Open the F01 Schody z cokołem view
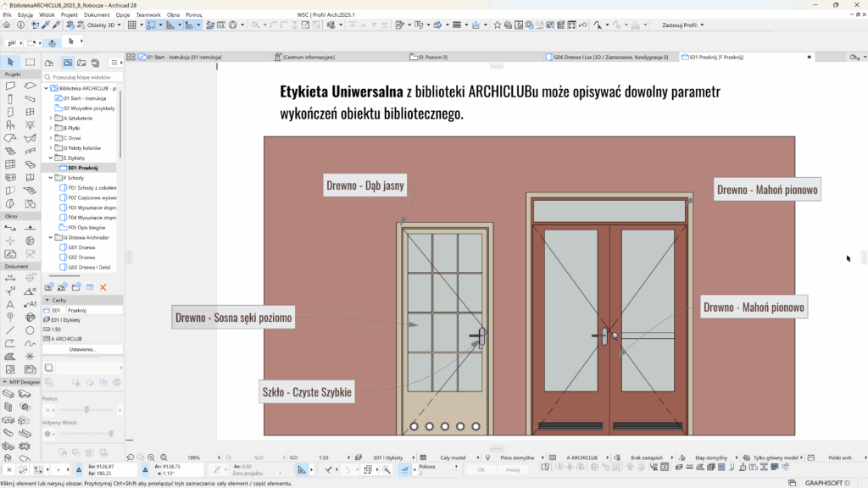Viewport: 868px width, 488px height. [x=91, y=187]
